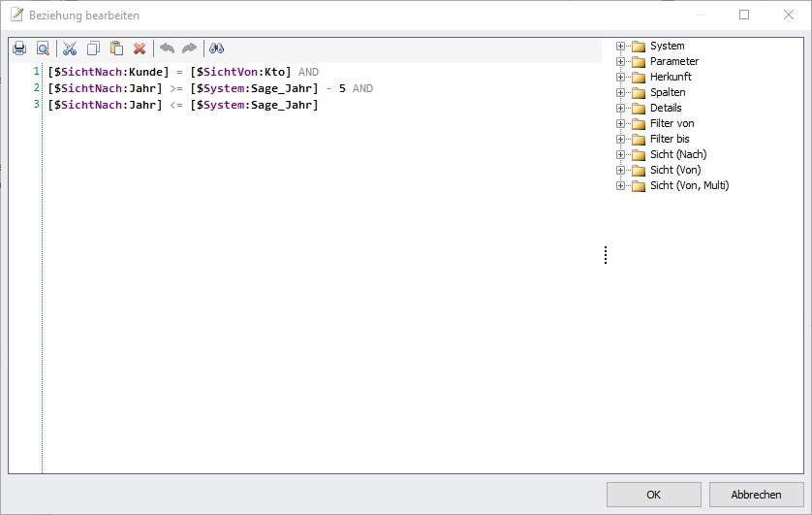Viewport: 812px width, 515px height.
Task: Click the Paste clipboard icon
Action: click(x=116, y=48)
